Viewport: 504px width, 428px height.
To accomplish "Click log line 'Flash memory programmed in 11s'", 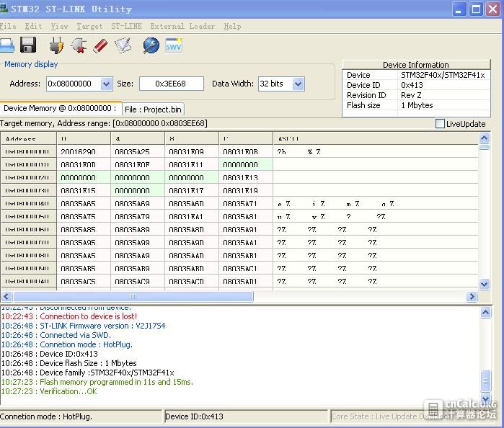I will [x=97, y=382].
